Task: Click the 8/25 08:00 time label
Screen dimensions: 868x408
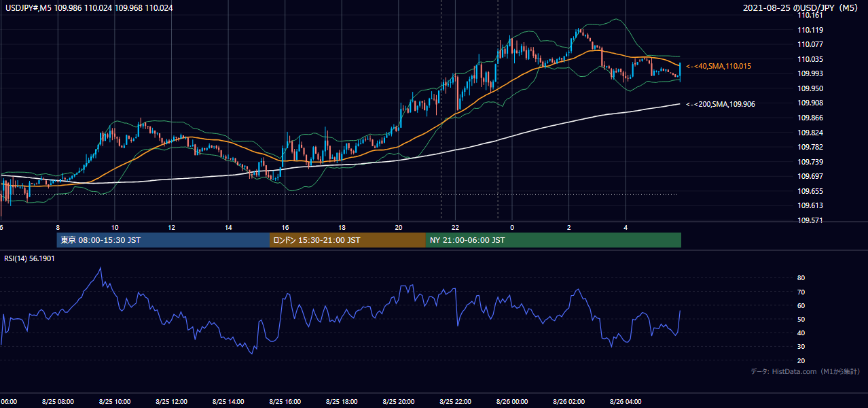Action: coord(57,401)
